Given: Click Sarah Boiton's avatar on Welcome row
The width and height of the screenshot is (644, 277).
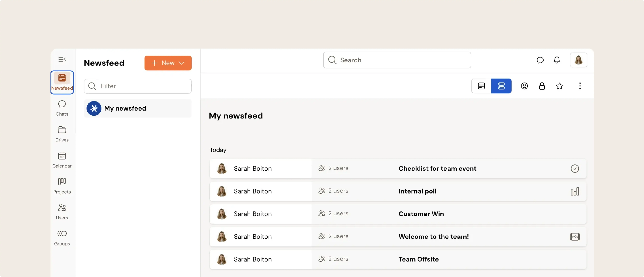Looking at the screenshot, I should [222, 237].
